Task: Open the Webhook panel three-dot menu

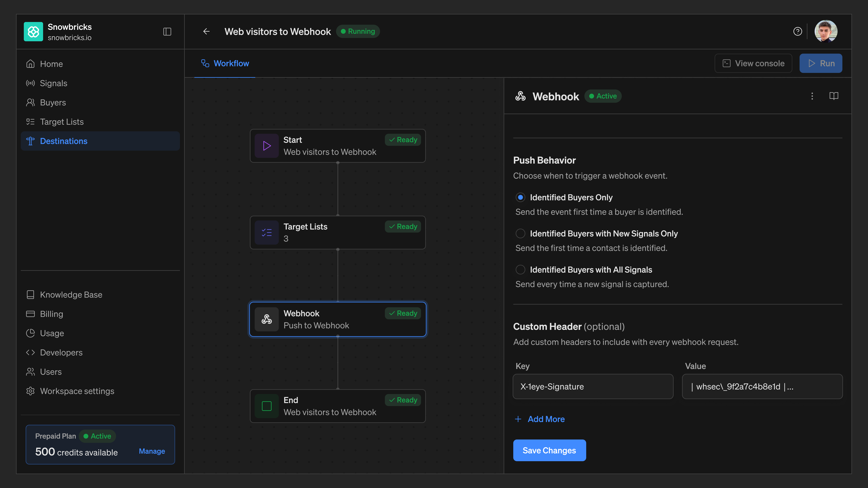Action: coord(812,96)
